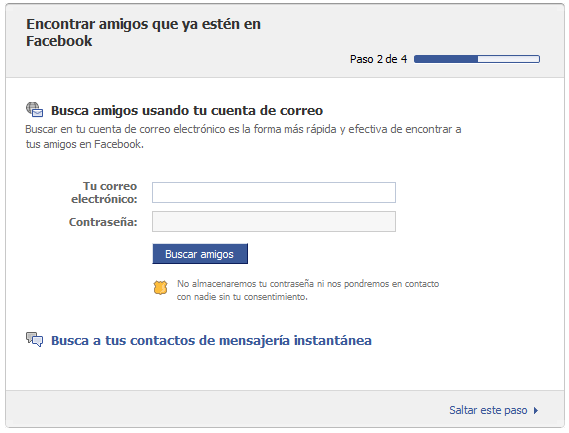Click the Buscar amigos button
This screenshot has height=433, width=569.
(200, 254)
